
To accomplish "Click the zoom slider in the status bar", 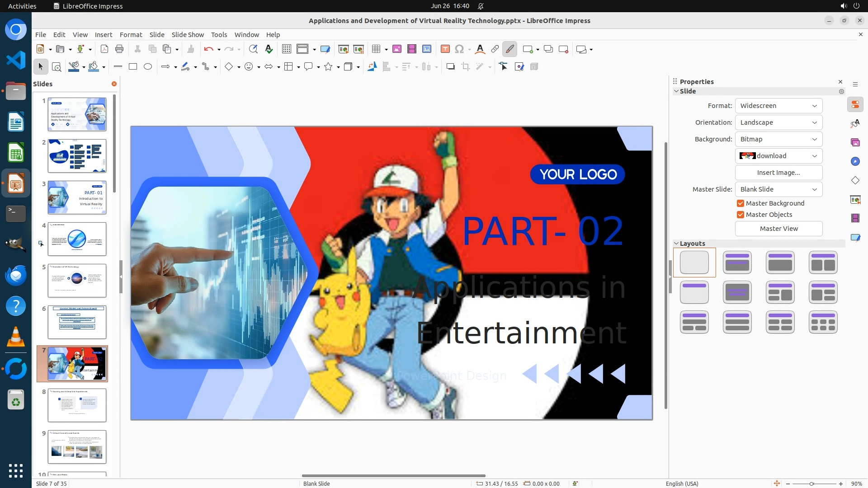I will click(x=811, y=483).
